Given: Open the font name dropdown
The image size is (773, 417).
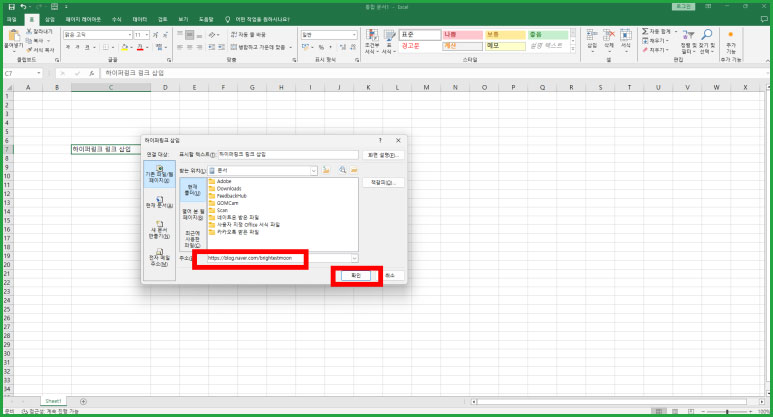Looking at the screenshot, I should click(x=130, y=35).
